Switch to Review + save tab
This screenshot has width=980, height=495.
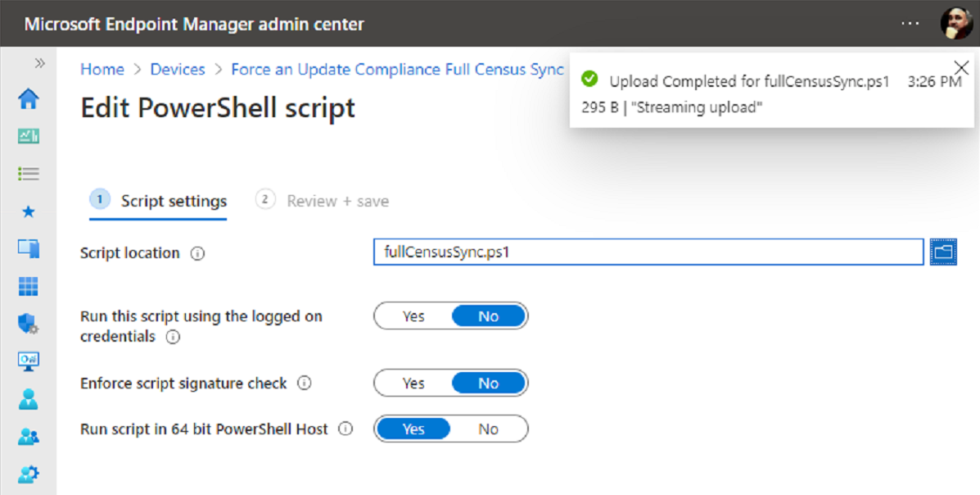click(323, 201)
